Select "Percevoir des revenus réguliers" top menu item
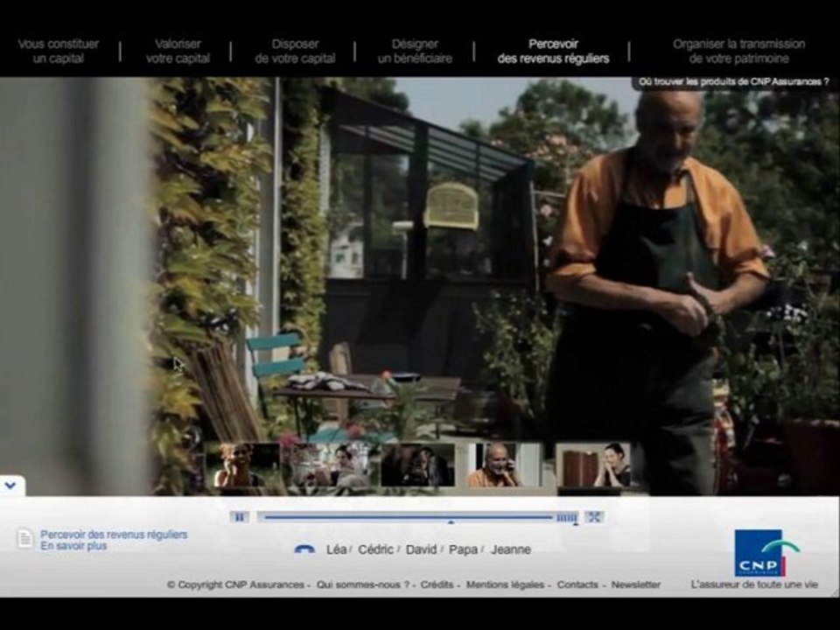 coord(553,51)
